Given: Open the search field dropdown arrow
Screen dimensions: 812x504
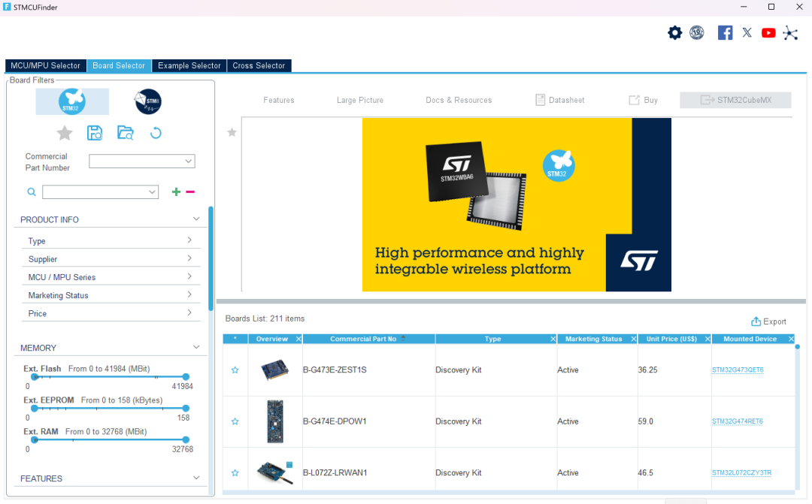Looking at the screenshot, I should click(152, 192).
